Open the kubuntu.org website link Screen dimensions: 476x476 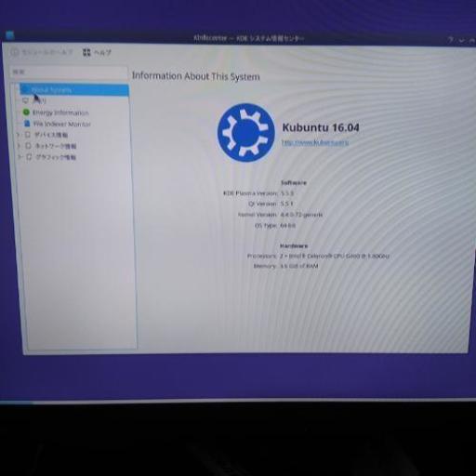315,142
